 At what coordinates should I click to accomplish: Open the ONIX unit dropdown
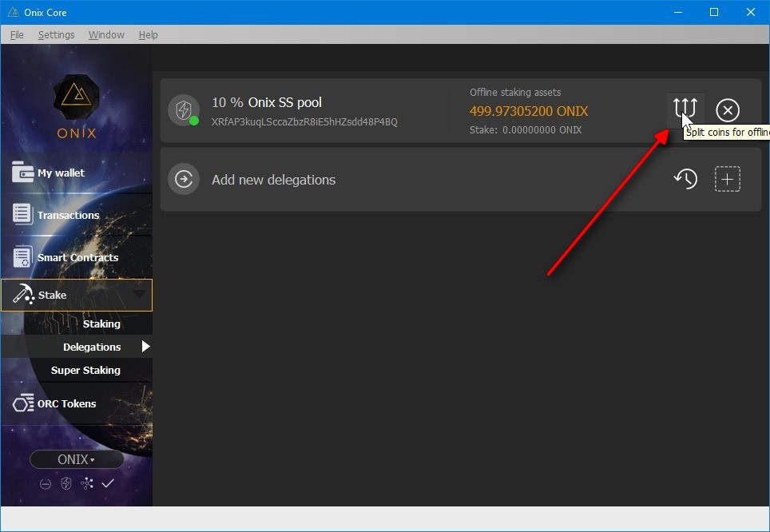coord(77,459)
